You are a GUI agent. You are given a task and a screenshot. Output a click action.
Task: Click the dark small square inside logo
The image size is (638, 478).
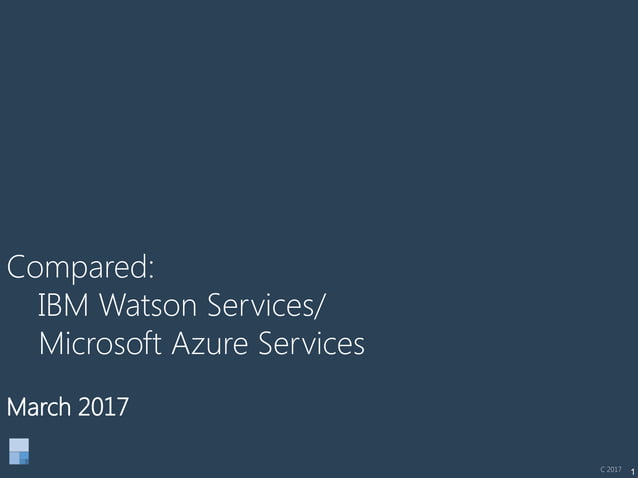[x=25, y=459]
